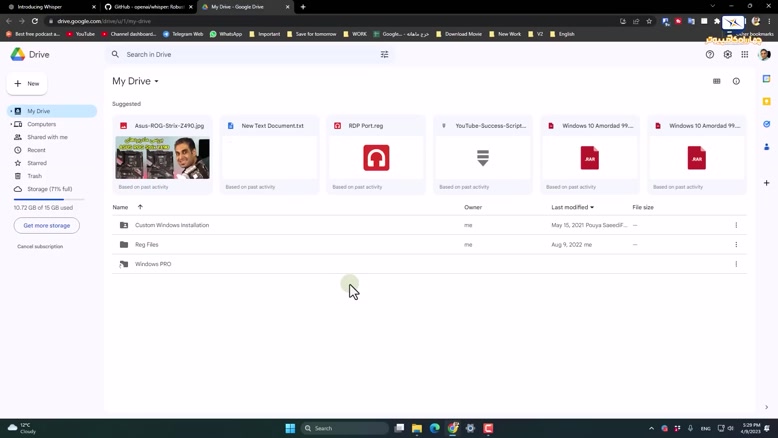Reverse sort direction arrow next to Name
This screenshot has height=438, width=778.
point(140,207)
